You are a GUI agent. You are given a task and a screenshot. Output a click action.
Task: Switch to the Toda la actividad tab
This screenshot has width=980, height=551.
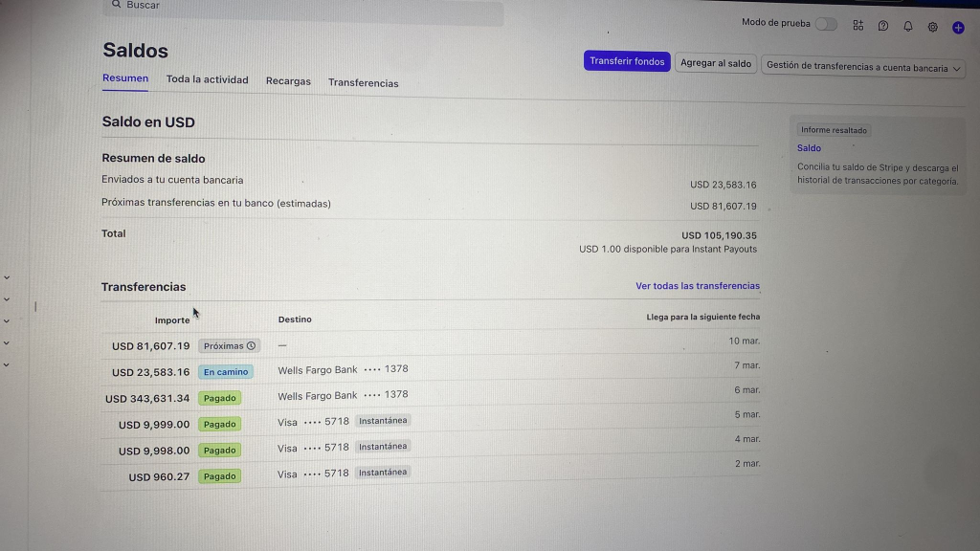coord(208,80)
